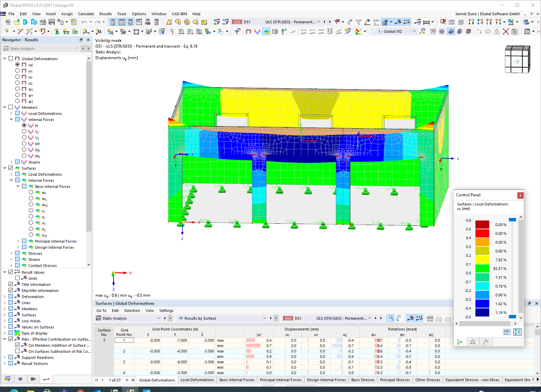The height and width of the screenshot is (392, 541).
Task: Click the green 85.57 % legend swatch
Action: point(482,269)
